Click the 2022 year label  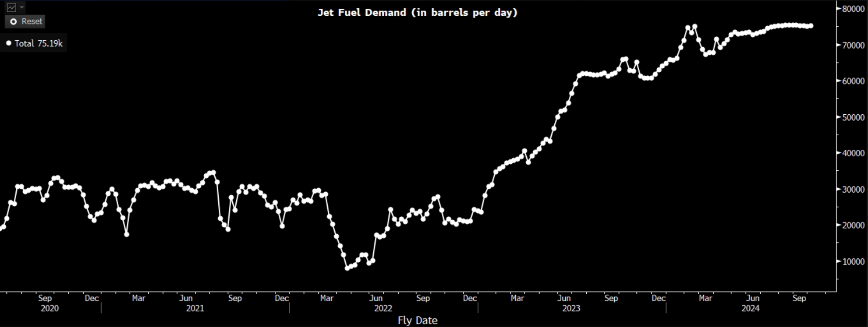click(383, 309)
